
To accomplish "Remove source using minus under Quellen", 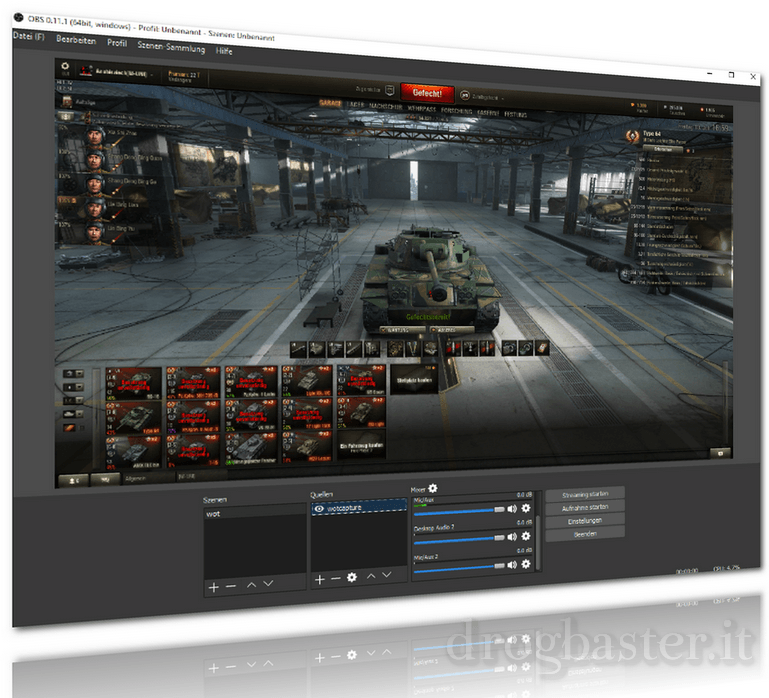I will [x=335, y=579].
